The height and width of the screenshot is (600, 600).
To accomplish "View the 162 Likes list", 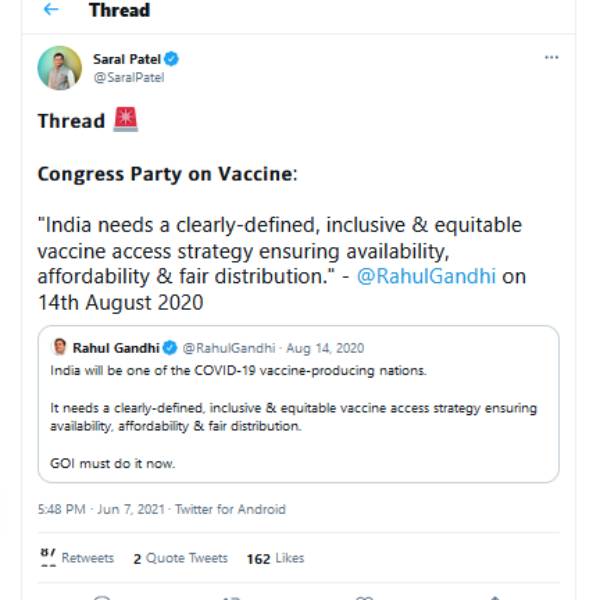I will 275,558.
